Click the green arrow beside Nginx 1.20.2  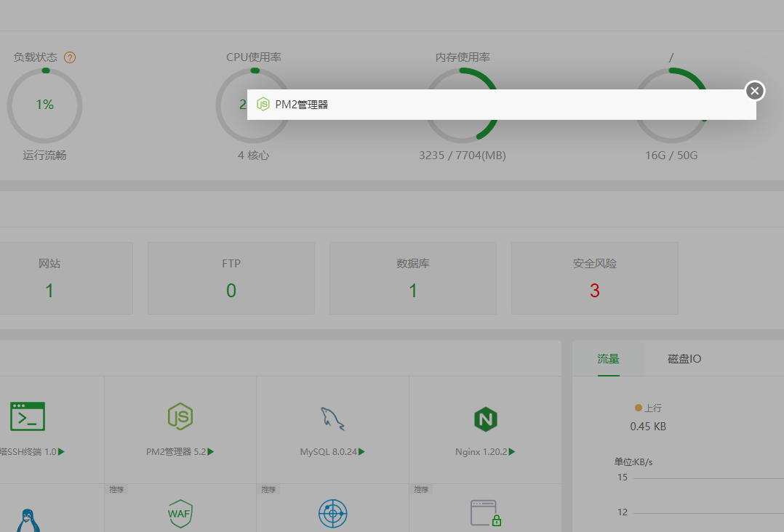[x=512, y=451]
